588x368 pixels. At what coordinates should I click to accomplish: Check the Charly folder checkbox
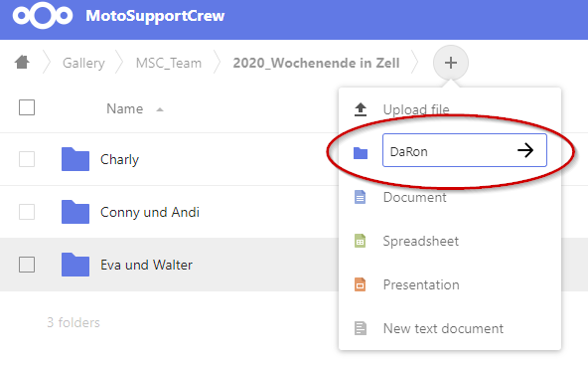(x=27, y=159)
